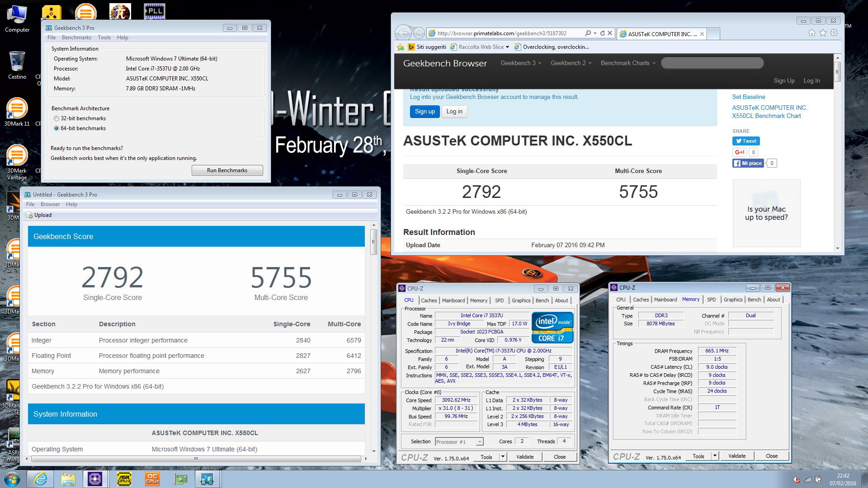Click Validate in left CPU-Z window
This screenshot has width=868, height=488.
point(525,457)
